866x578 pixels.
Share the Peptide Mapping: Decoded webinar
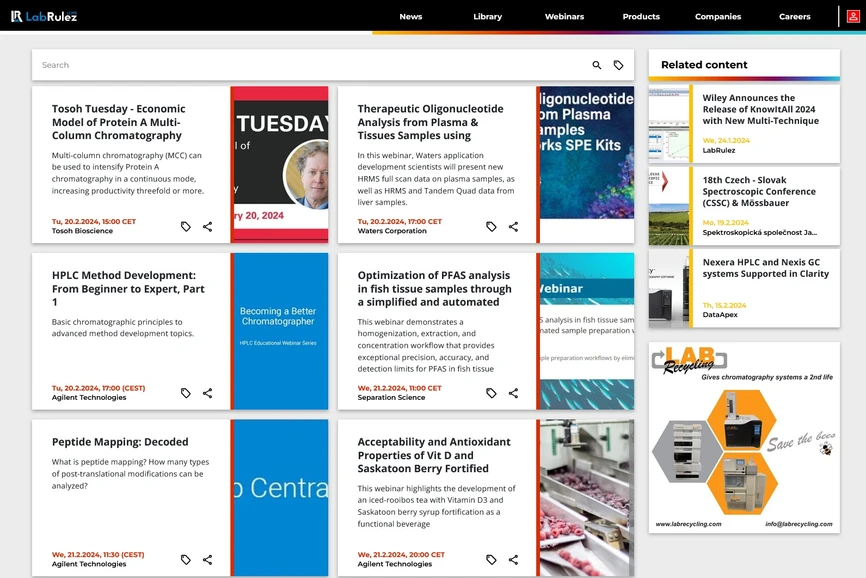pos(208,560)
